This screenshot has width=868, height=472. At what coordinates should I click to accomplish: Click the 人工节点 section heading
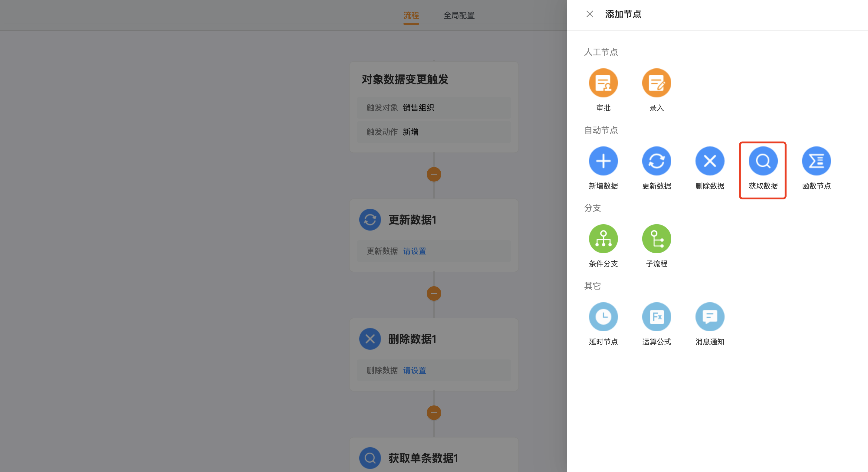click(x=601, y=52)
